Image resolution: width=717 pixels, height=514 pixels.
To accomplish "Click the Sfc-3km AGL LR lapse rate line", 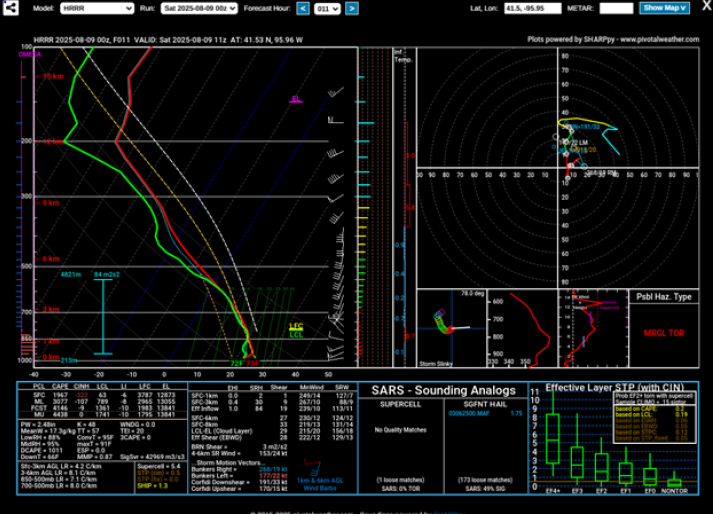I will tap(61, 466).
